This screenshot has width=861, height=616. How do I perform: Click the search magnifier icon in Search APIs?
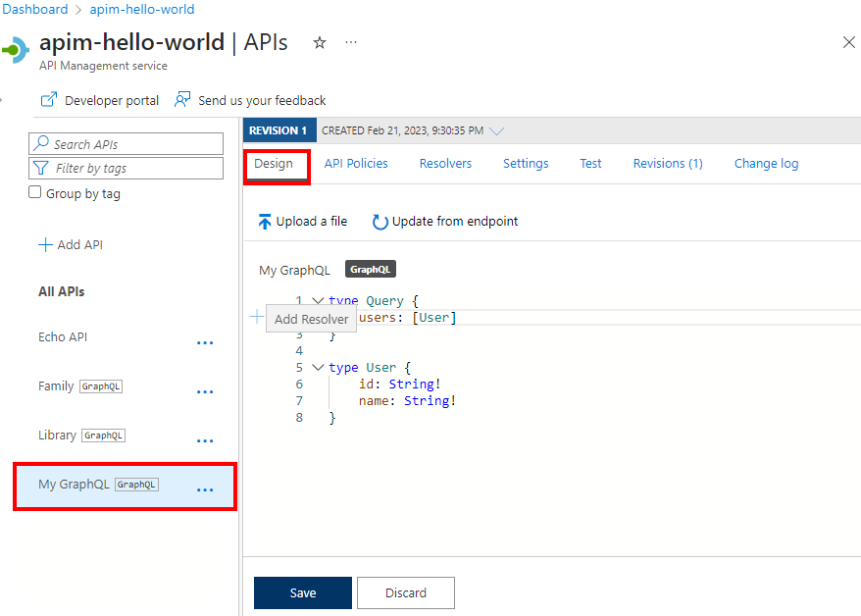point(41,143)
